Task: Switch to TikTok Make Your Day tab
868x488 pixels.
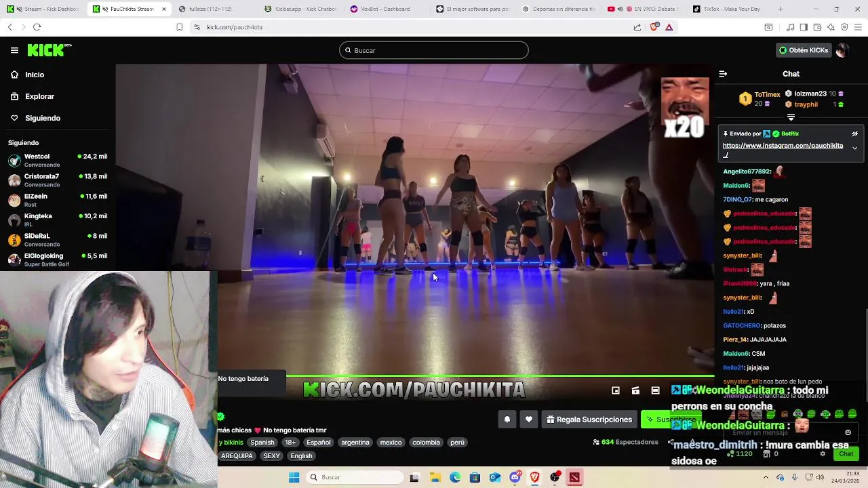Action: tap(727, 9)
